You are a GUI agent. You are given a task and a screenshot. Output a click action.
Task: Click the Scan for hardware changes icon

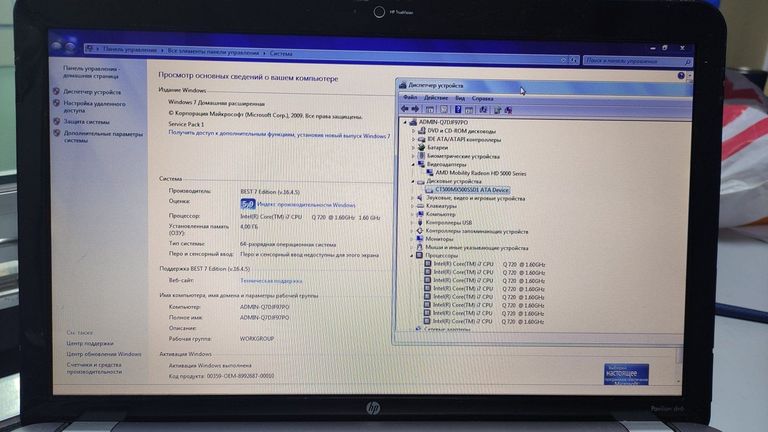483,110
